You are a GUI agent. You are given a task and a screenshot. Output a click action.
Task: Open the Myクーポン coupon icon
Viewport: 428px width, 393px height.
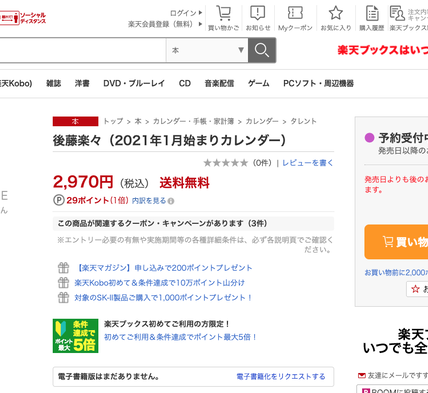[x=295, y=13]
